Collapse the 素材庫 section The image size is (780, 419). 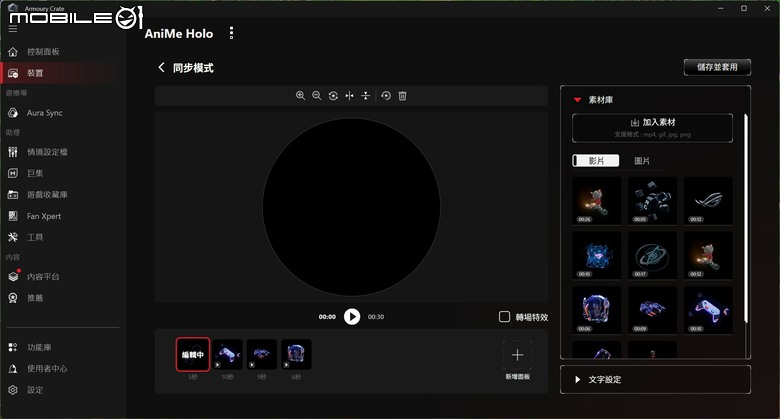[x=578, y=100]
